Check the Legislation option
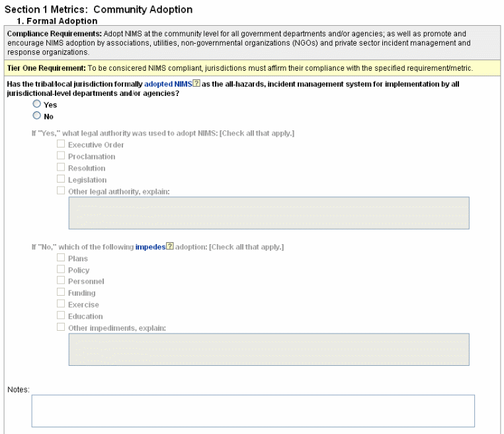The image size is (504, 434). pyautogui.click(x=61, y=179)
